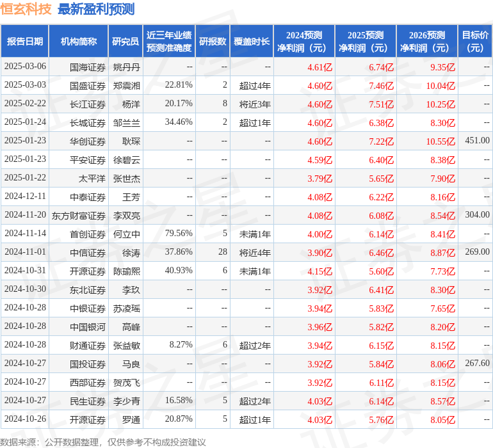
Task: Click the 20.87% accuracy value
Action: point(179,419)
